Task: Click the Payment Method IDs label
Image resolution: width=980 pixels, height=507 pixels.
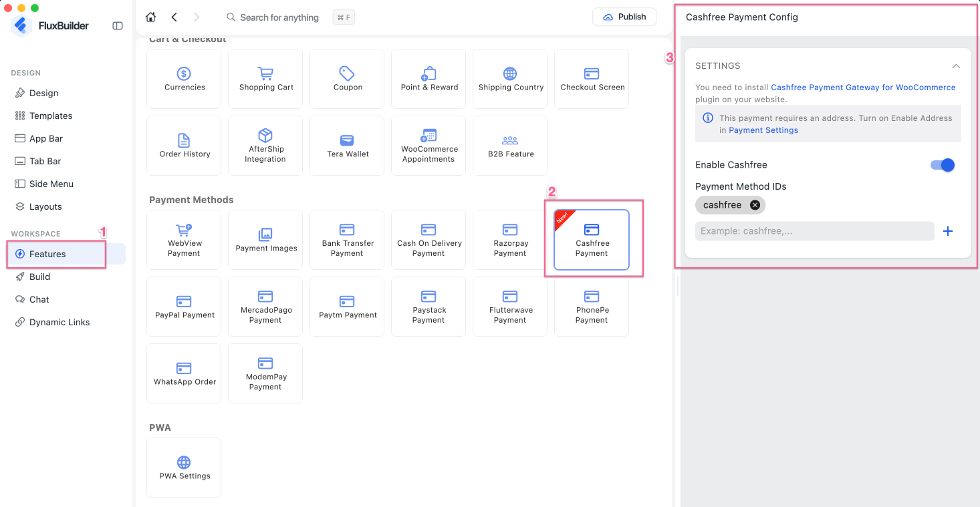Action: point(741,186)
